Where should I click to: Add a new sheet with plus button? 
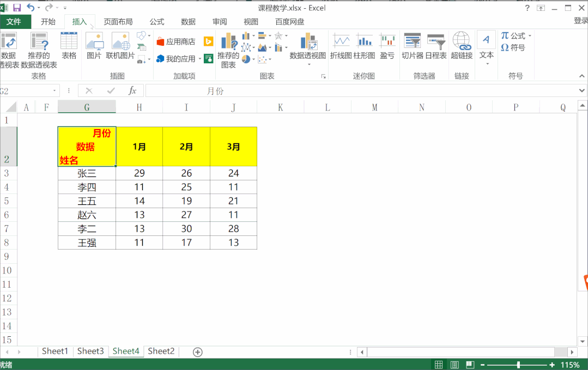pyautogui.click(x=198, y=352)
